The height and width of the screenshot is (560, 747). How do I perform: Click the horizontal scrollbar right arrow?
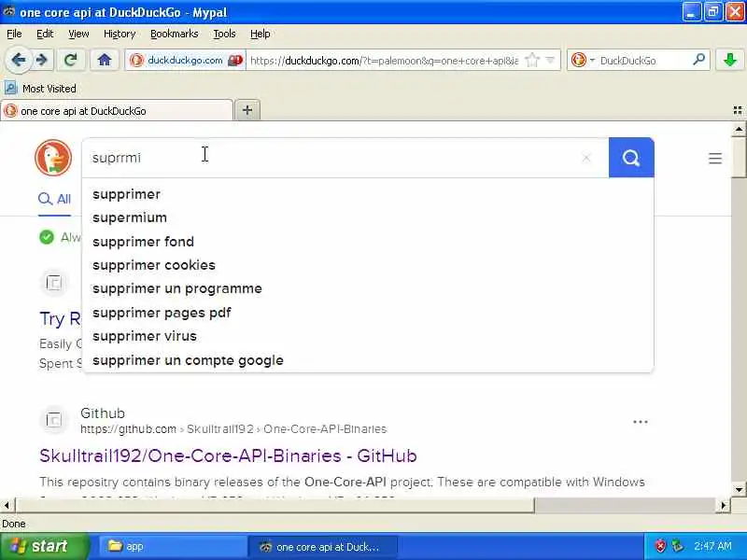pos(724,505)
